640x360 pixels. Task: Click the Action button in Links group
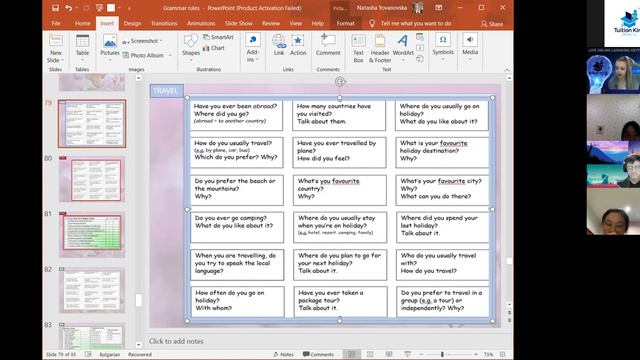(x=298, y=45)
